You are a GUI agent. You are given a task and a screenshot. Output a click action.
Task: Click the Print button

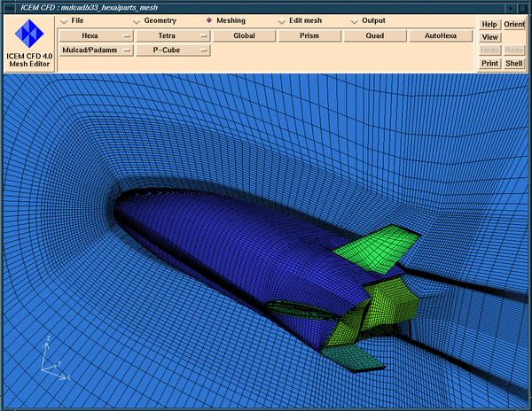click(x=489, y=64)
